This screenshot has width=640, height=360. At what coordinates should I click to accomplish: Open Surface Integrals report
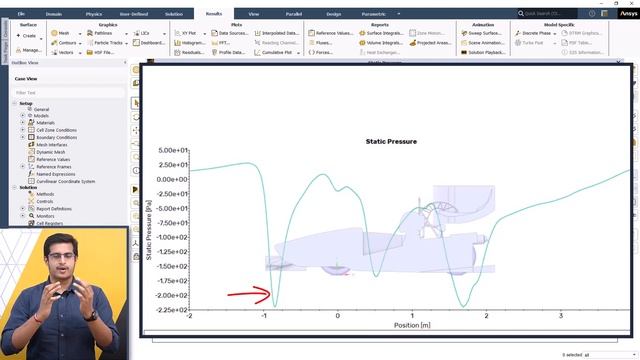[381, 33]
